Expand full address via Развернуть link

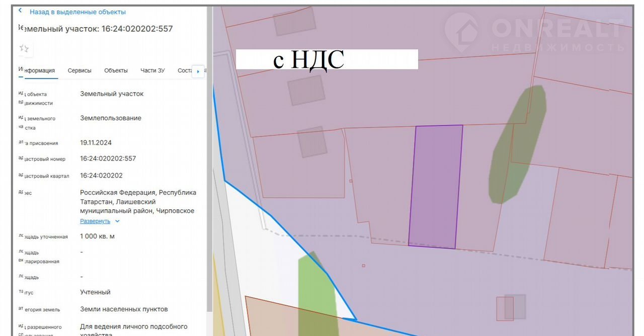pyautogui.click(x=95, y=221)
